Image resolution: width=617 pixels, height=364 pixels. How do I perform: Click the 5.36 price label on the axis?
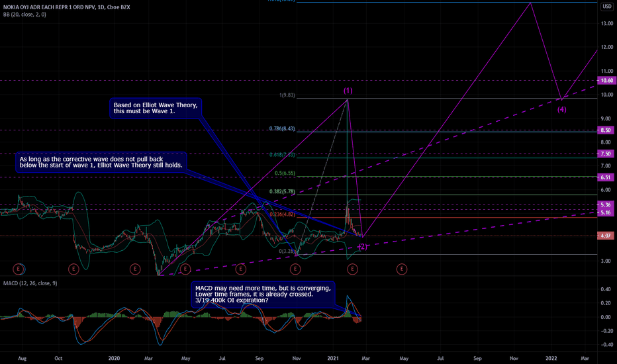606,205
